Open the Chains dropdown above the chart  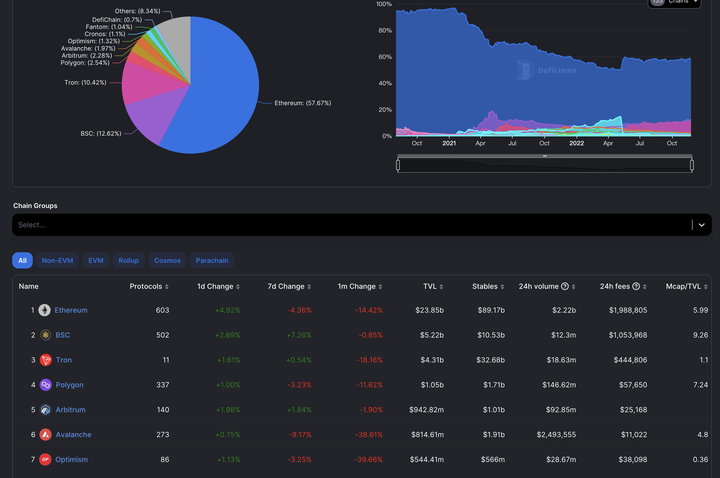(674, 2)
